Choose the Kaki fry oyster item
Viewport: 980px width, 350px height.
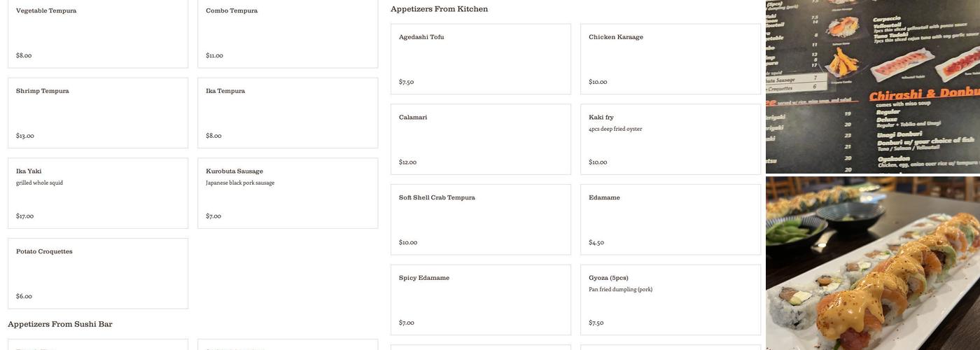[671, 139]
